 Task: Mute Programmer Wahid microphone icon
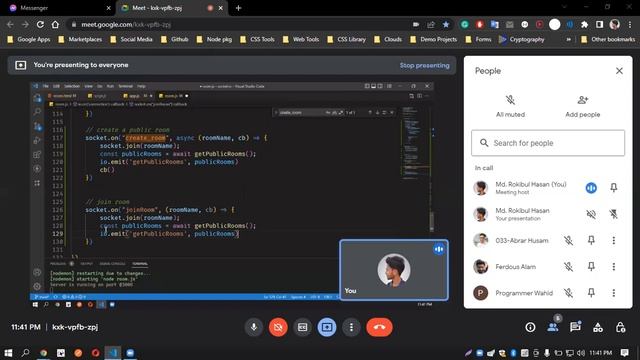tap(568, 293)
